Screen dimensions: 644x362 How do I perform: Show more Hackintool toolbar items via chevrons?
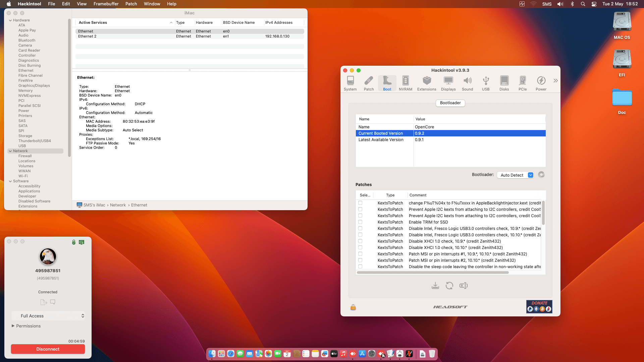555,80
